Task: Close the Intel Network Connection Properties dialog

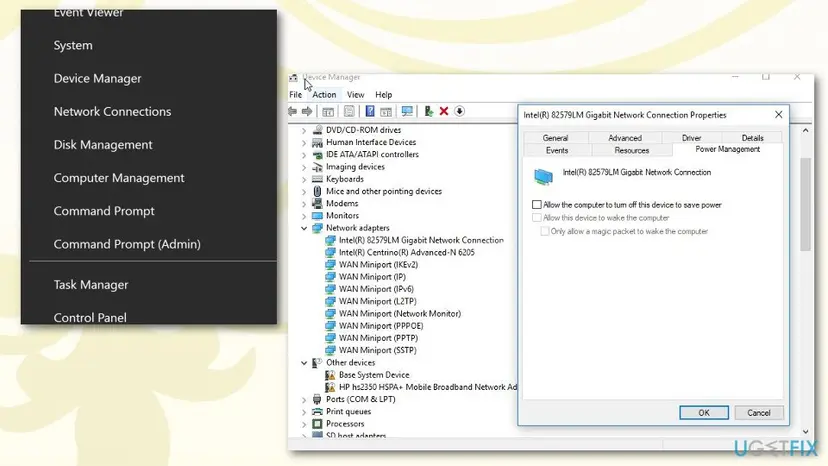Action: point(778,115)
